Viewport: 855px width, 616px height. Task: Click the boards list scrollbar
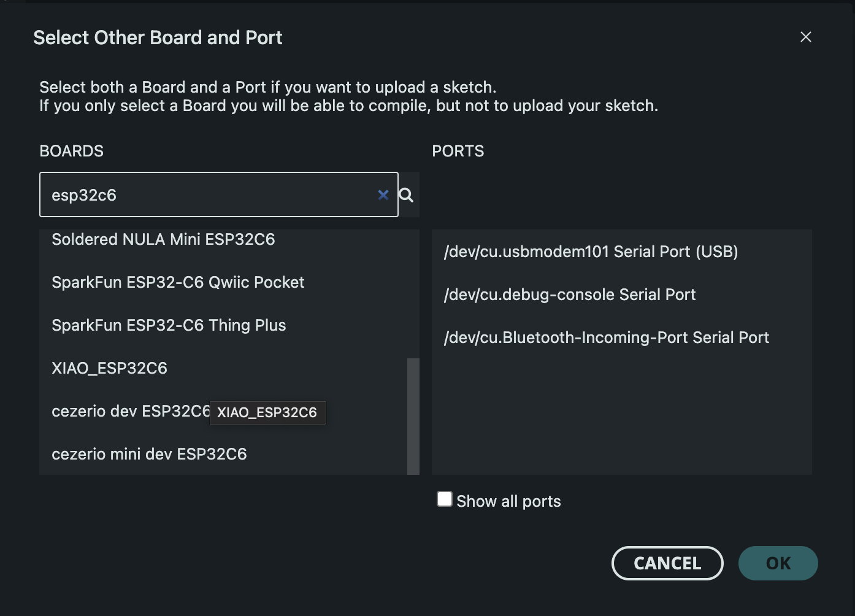[x=413, y=417]
